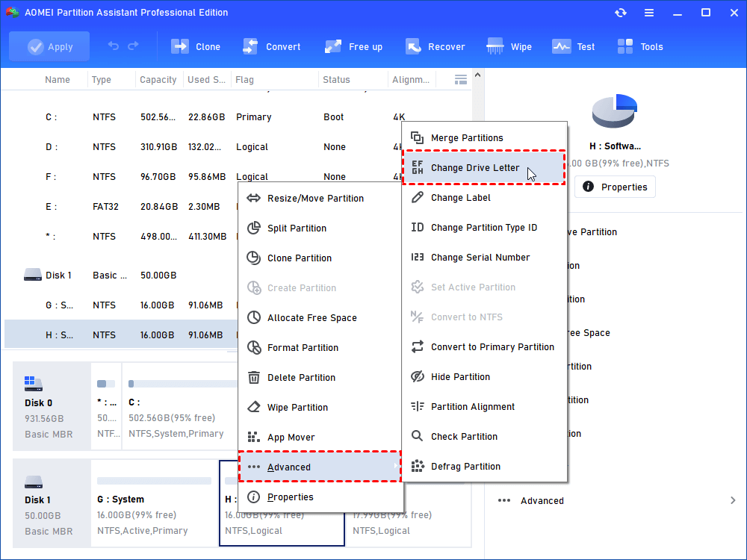Open App Mover from context menu
Image resolution: width=747 pixels, height=560 pixels.
[320, 437]
